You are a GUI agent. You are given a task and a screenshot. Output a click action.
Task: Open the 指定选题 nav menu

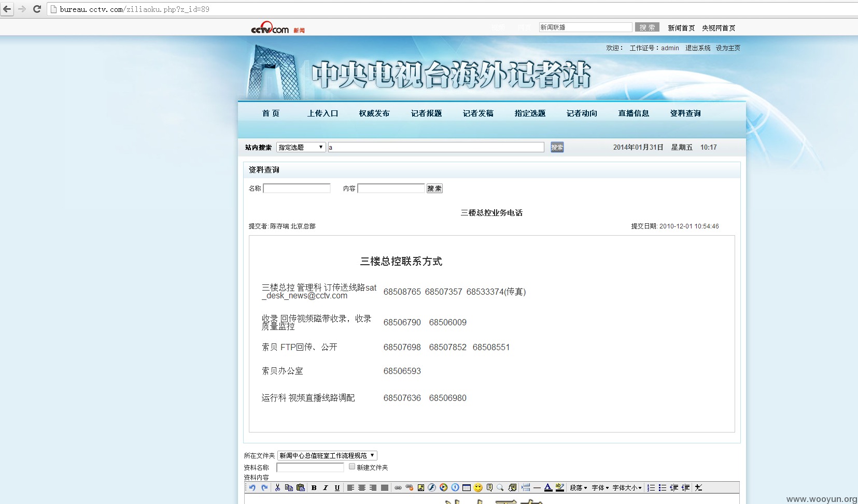tap(530, 113)
